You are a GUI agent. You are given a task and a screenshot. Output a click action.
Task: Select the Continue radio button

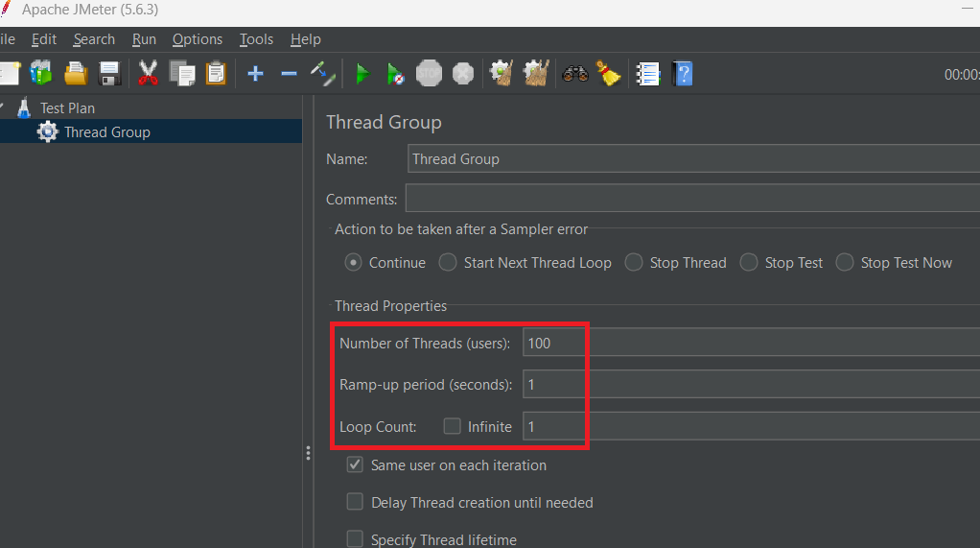tap(353, 263)
